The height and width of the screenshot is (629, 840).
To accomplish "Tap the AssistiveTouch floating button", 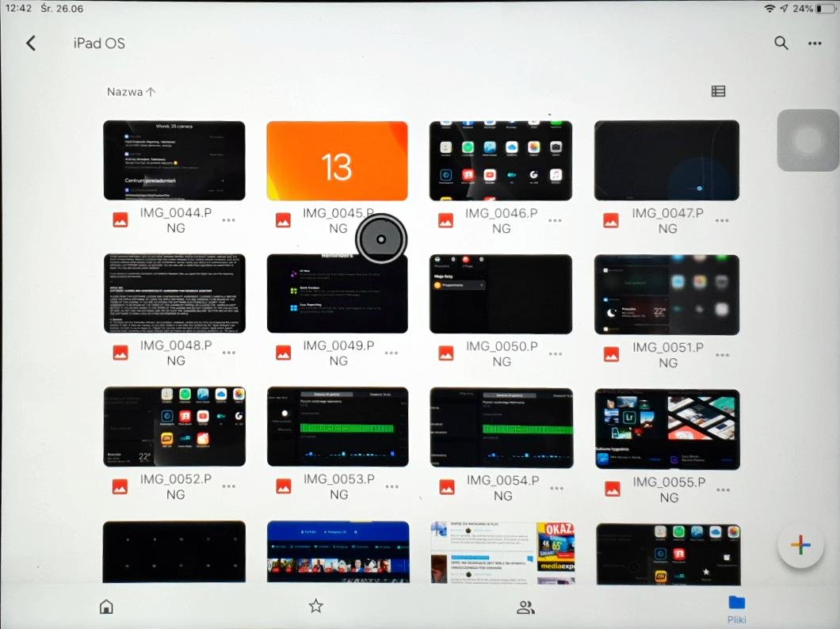I will coord(808,140).
